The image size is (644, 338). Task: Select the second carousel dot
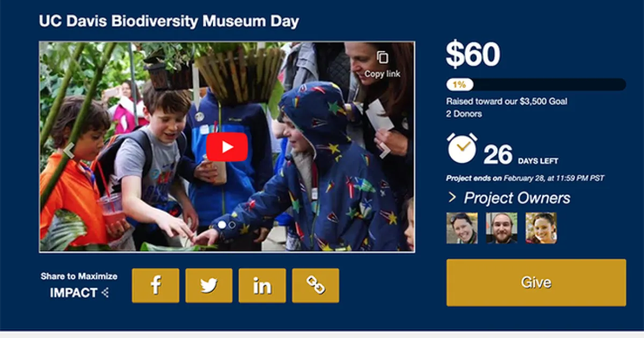(232, 225)
